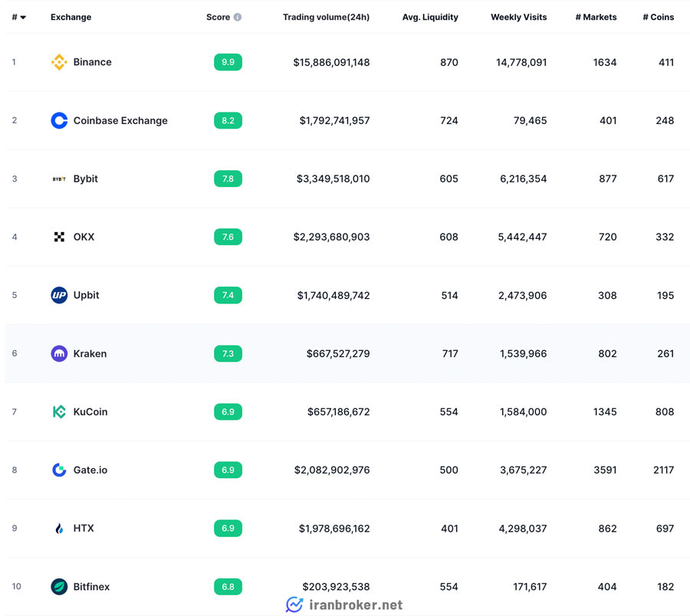Toggle the rank sort arrow
This screenshot has width=690, height=616.
(x=23, y=18)
